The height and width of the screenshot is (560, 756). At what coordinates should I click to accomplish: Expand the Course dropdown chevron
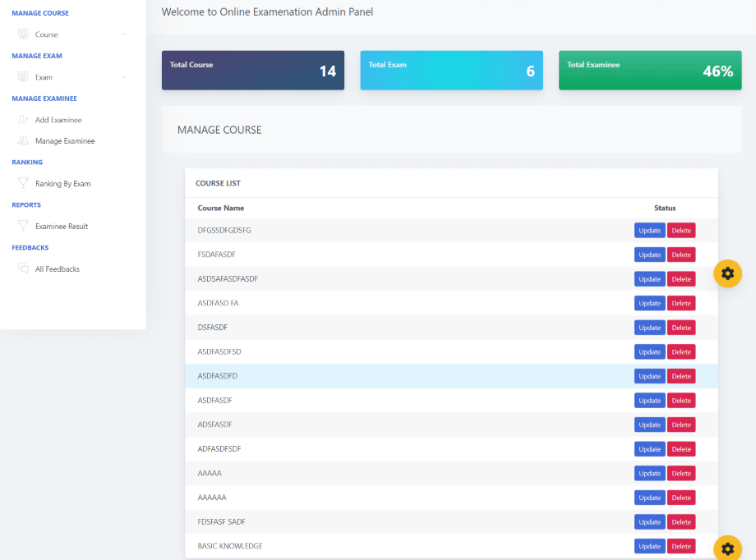(124, 34)
